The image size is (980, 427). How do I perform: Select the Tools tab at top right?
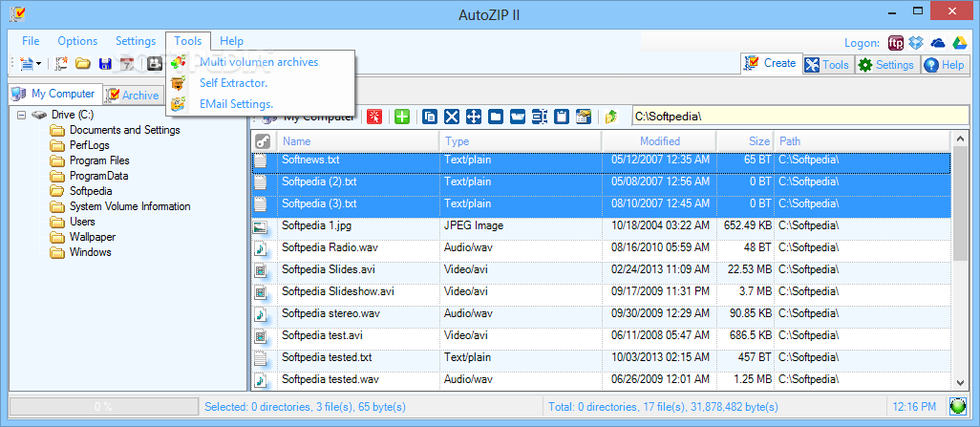[x=827, y=64]
